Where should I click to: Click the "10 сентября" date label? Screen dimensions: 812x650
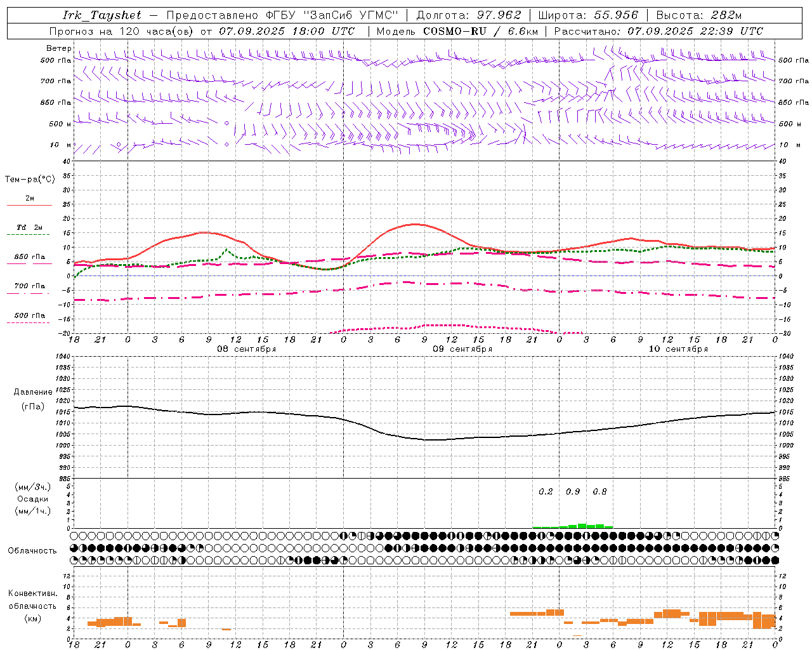pos(678,349)
